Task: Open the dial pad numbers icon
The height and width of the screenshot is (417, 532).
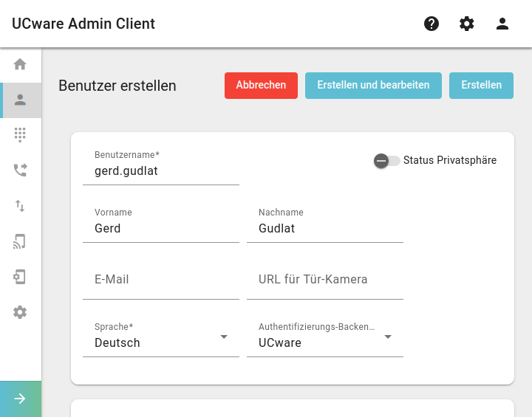Action: pos(20,135)
